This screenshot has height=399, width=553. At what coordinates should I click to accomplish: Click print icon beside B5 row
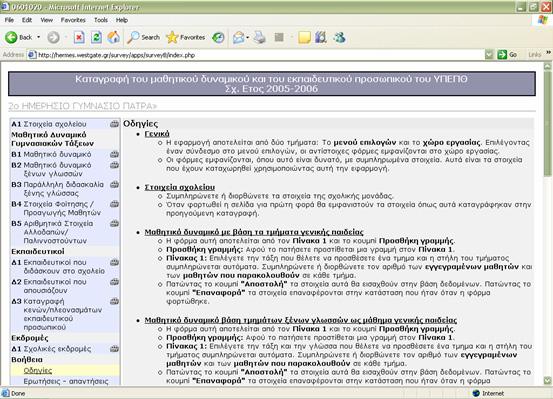(114, 223)
